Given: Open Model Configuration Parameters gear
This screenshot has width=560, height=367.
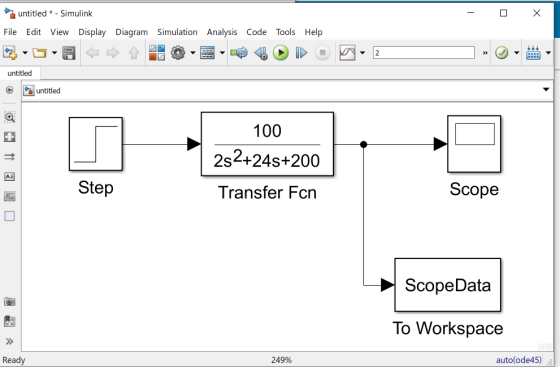Looking at the screenshot, I should point(178,53).
